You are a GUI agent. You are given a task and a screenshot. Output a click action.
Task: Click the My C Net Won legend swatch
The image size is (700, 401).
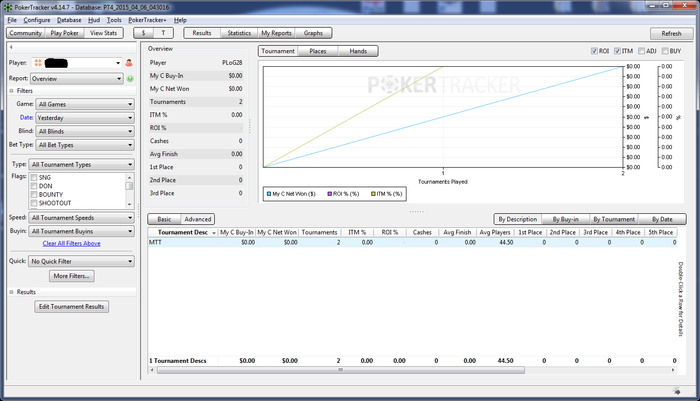pos(269,194)
